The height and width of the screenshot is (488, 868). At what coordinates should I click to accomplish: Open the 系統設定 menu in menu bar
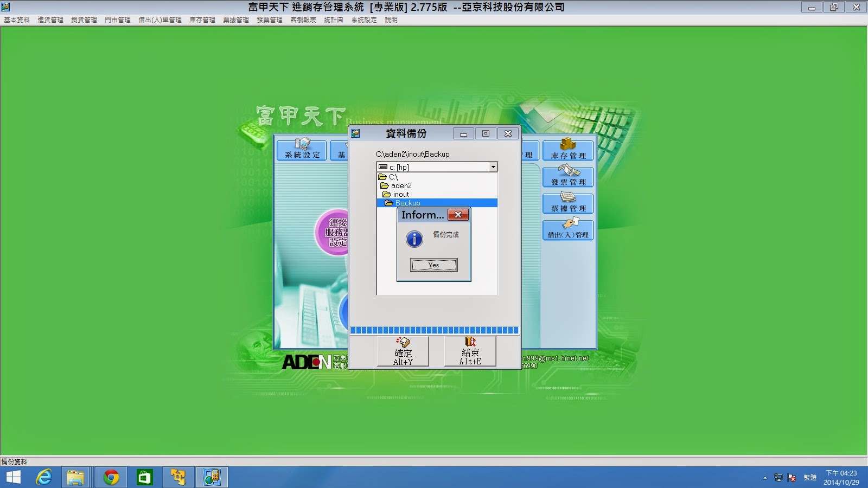pyautogui.click(x=364, y=20)
